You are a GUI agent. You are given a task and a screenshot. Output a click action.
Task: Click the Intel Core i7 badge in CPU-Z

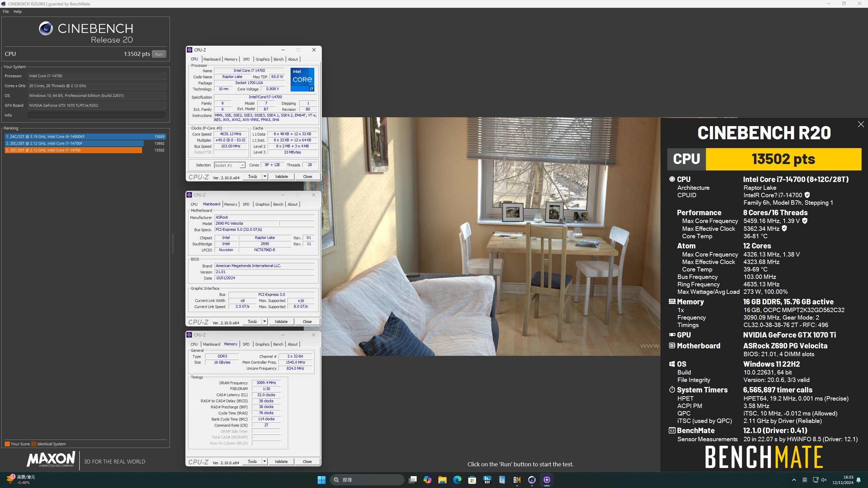tap(302, 80)
